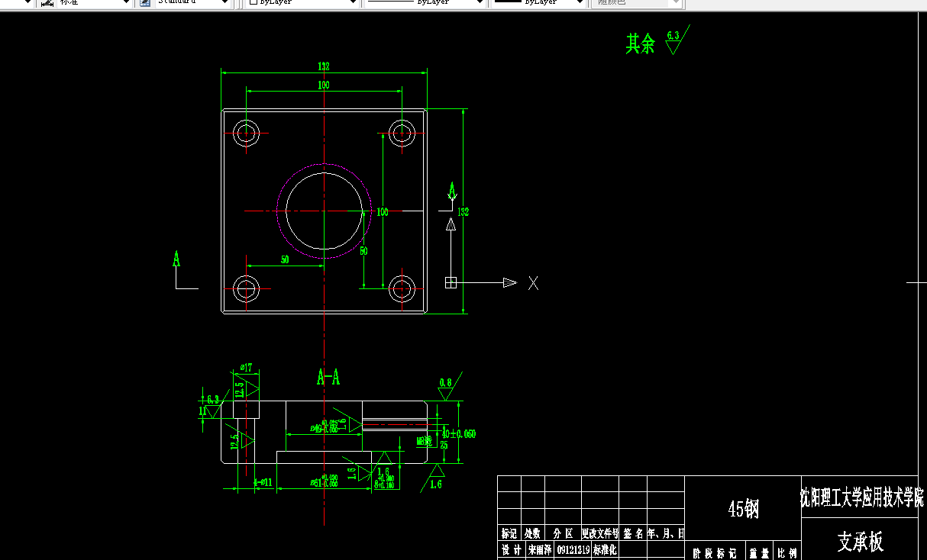Select the 比例 cell in title block
This screenshot has width=927, height=560.
(x=787, y=554)
